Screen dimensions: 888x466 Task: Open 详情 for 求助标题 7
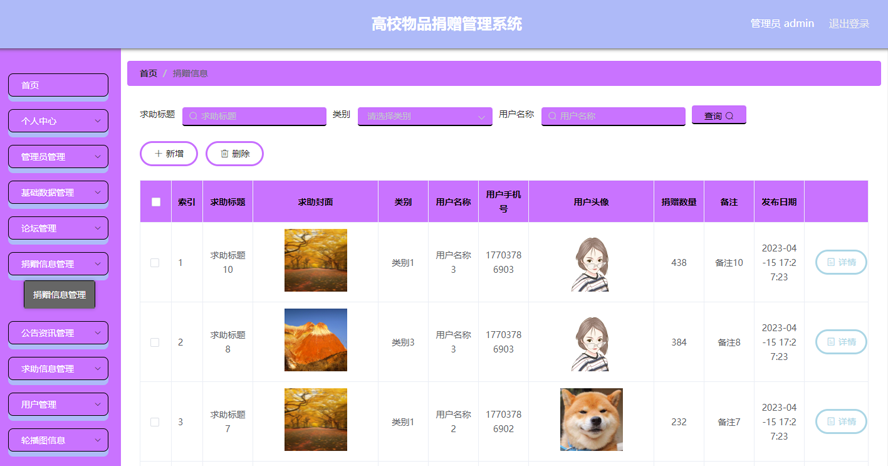pos(841,422)
